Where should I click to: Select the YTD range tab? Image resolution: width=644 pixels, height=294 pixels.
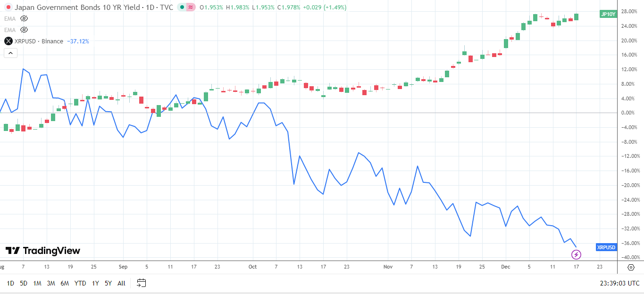[80, 284]
